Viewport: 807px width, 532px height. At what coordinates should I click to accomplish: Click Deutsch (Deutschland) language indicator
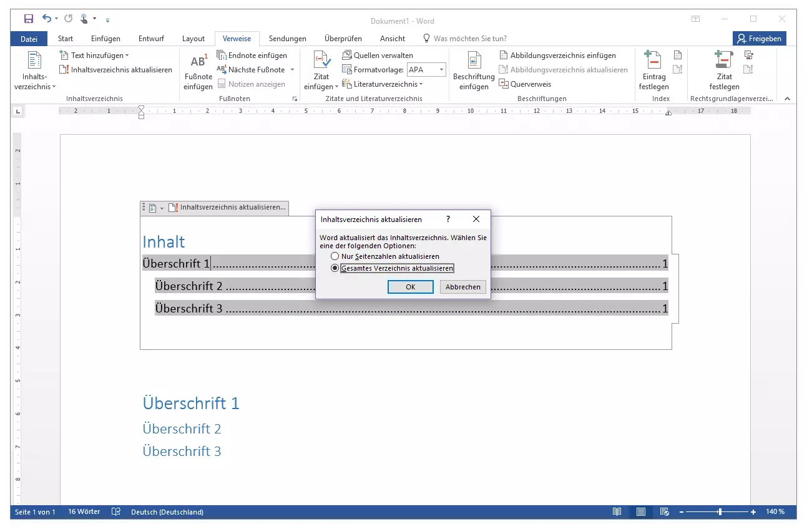[167, 512]
